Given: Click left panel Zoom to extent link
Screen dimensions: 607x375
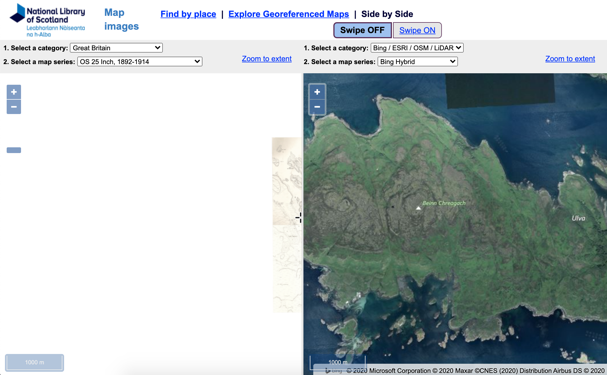Looking at the screenshot, I should [x=267, y=59].
